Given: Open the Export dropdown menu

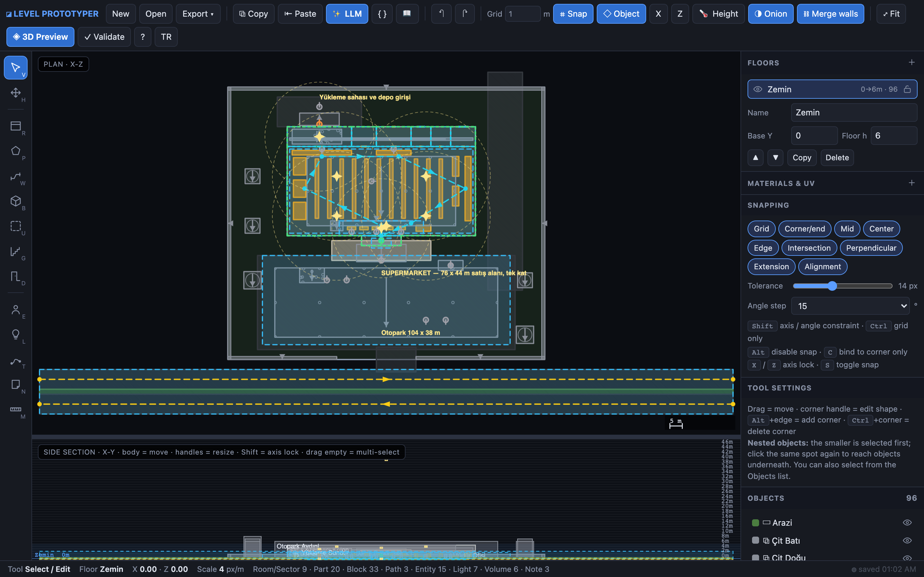Looking at the screenshot, I should (x=198, y=14).
